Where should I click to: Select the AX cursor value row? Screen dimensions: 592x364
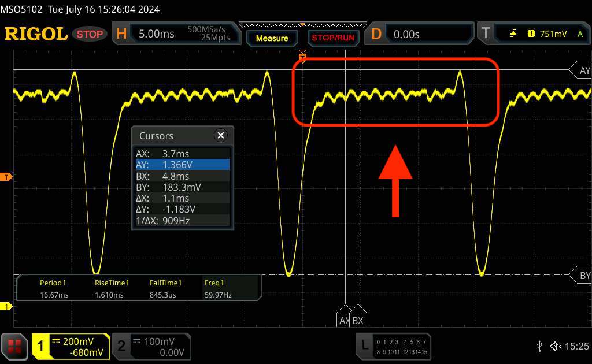182,154
